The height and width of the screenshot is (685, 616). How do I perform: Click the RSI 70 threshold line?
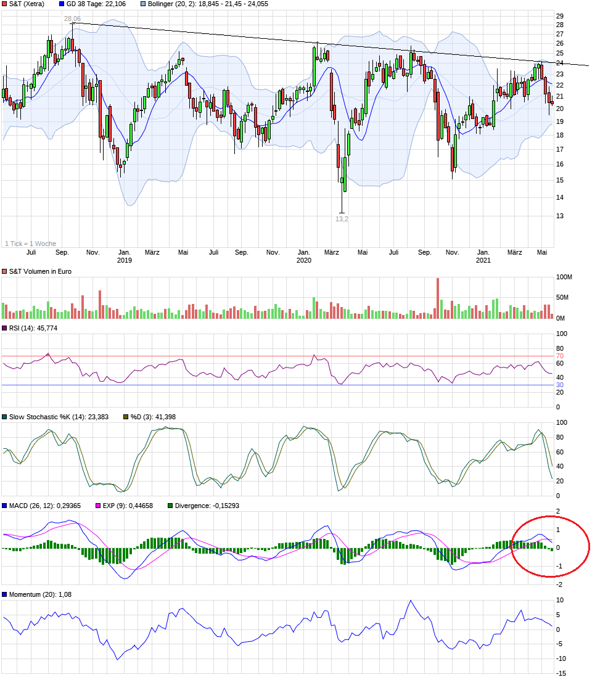coord(277,356)
